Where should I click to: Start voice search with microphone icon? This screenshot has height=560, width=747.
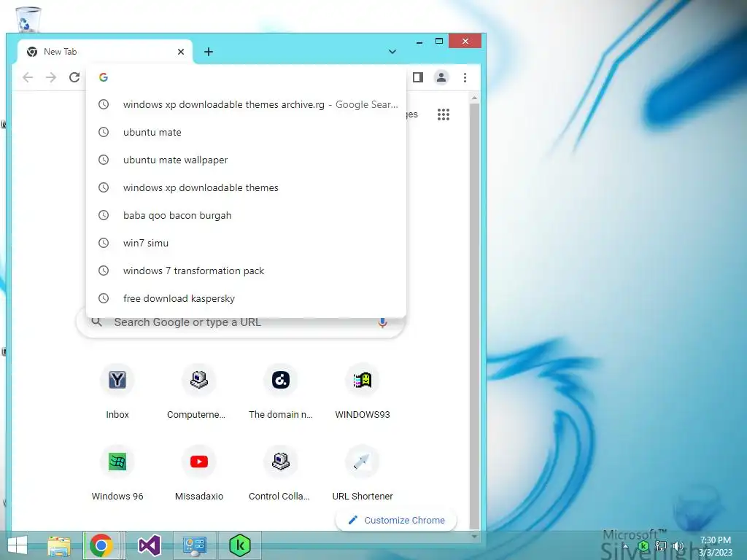(382, 322)
